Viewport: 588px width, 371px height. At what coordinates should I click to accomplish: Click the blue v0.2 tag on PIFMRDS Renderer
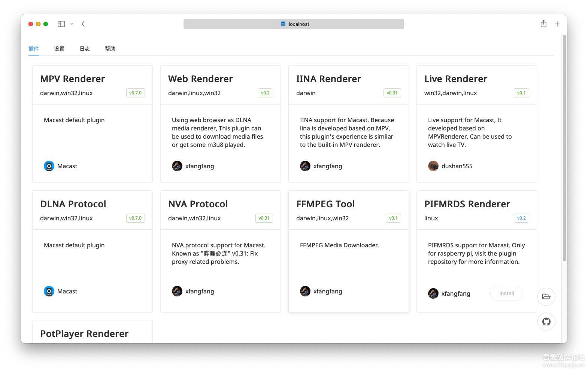point(521,218)
